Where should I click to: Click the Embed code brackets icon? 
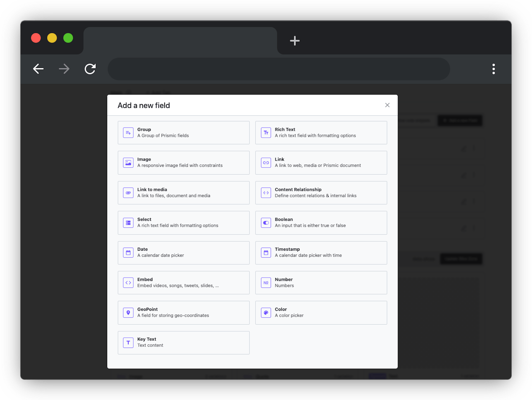point(128,283)
